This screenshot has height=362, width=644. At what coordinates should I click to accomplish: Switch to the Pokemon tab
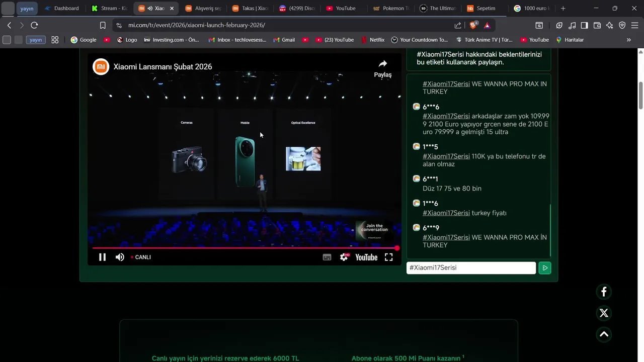coord(391,9)
